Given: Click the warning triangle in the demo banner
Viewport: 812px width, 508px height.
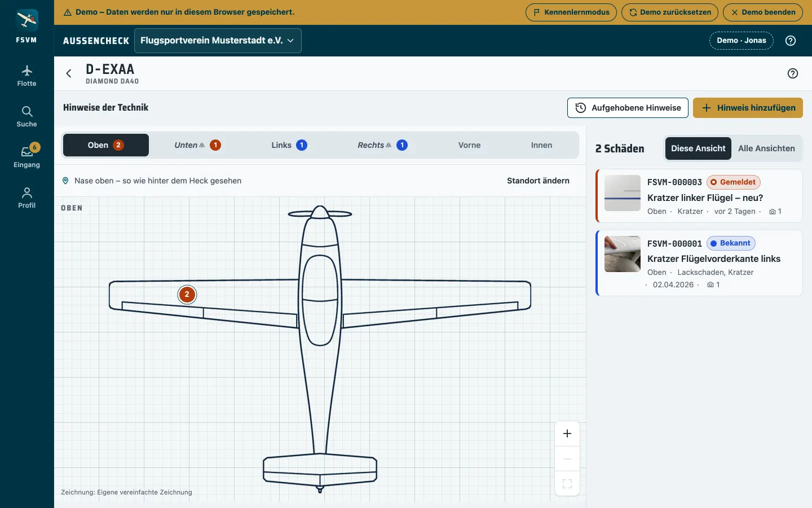Looking at the screenshot, I should 68,12.
